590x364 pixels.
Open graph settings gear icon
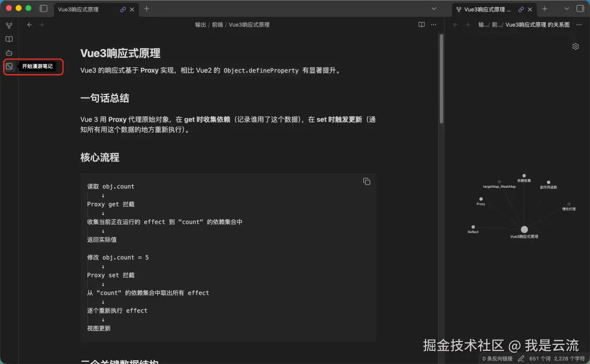point(575,46)
